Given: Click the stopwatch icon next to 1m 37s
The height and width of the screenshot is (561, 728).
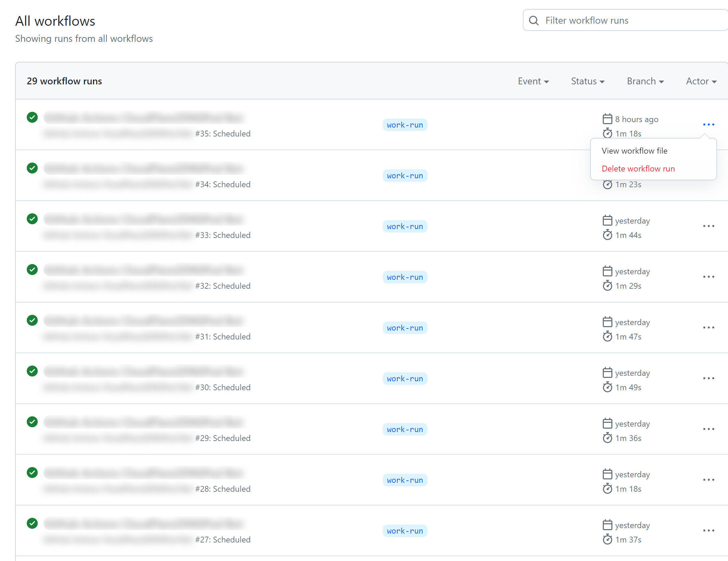Looking at the screenshot, I should click(x=608, y=539).
